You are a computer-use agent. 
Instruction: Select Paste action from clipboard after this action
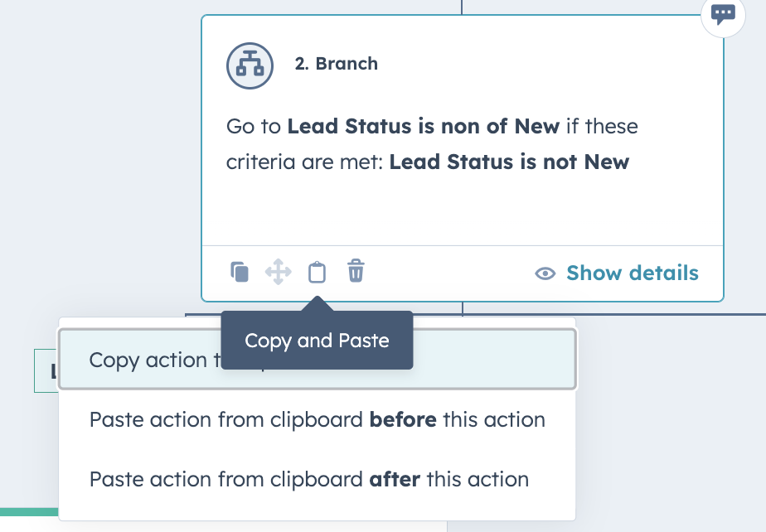tap(308, 479)
